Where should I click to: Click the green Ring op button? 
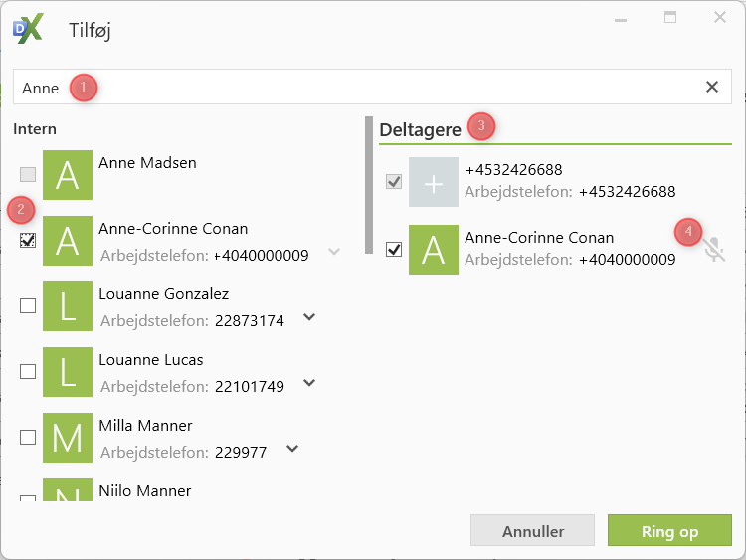(669, 531)
